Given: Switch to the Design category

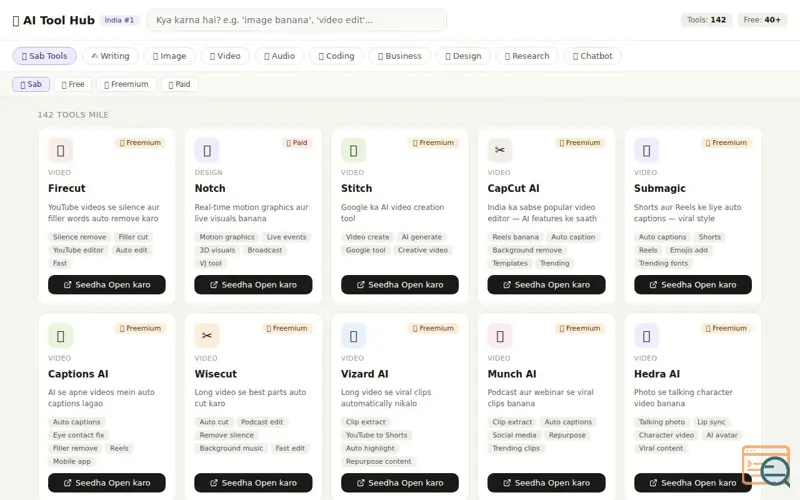Looking at the screenshot, I should click(x=463, y=56).
